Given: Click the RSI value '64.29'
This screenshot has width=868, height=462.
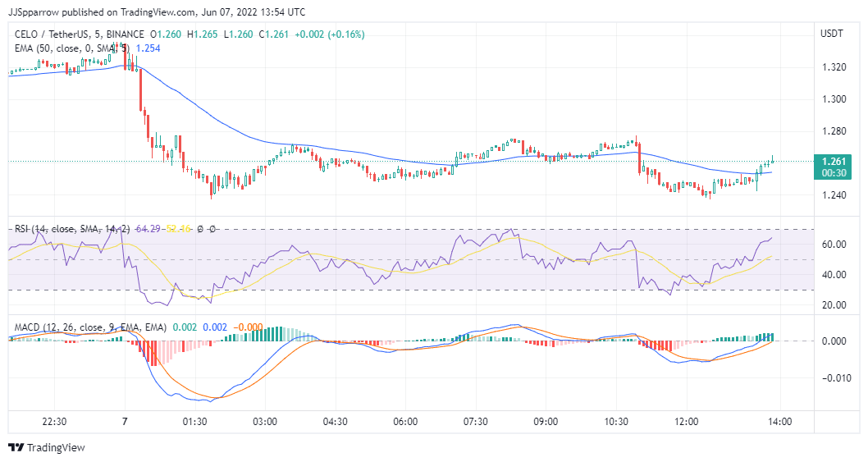Looking at the screenshot, I should (148, 229).
